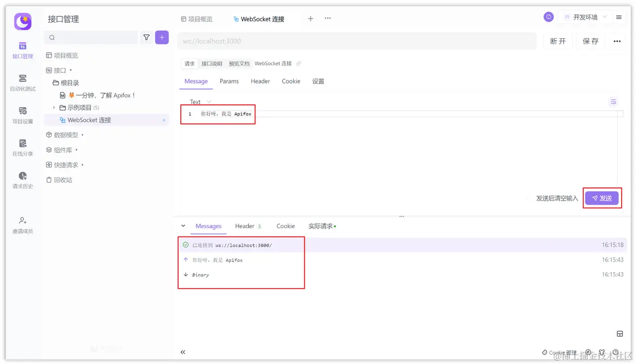Click the upload arrow circle icon
636x364 pixels.
point(588,352)
